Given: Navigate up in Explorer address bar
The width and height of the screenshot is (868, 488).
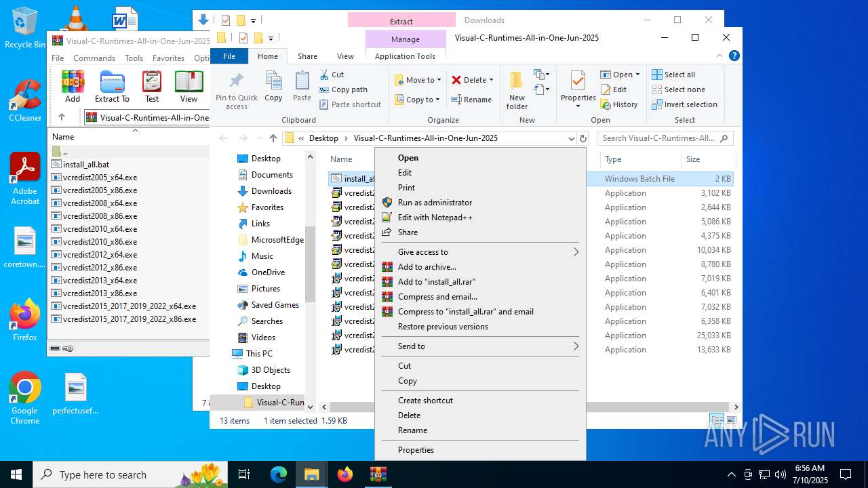Looking at the screenshot, I should [273, 138].
